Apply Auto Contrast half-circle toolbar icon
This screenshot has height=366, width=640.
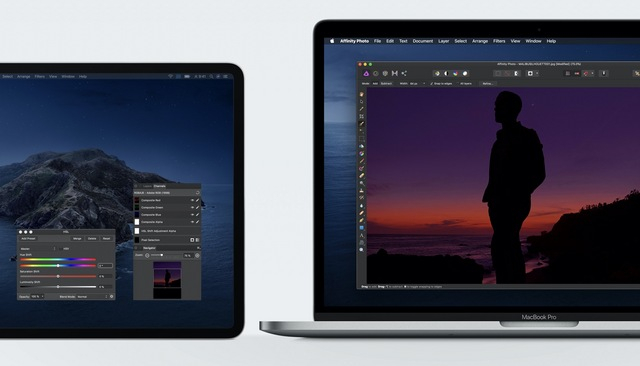(x=446, y=73)
